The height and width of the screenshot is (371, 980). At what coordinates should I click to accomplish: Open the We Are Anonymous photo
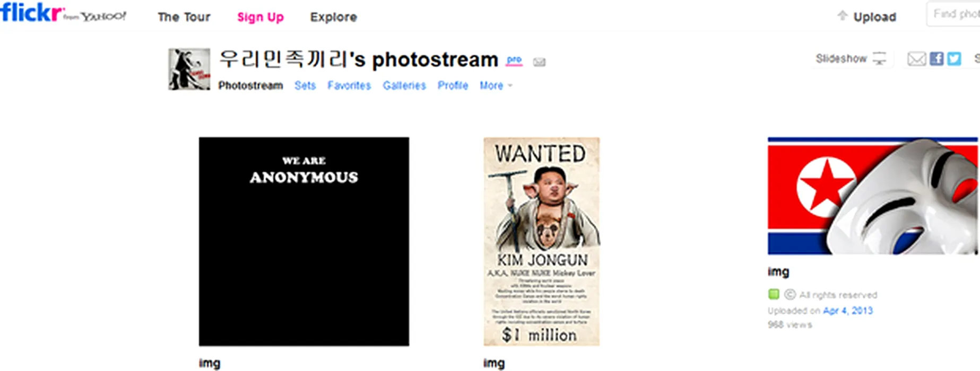[x=304, y=242]
